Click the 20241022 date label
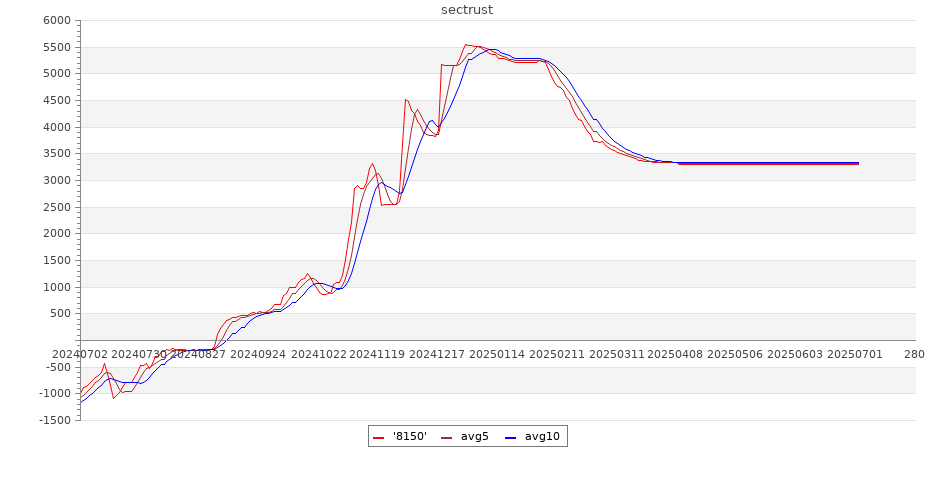The image size is (935, 500). [x=318, y=354]
